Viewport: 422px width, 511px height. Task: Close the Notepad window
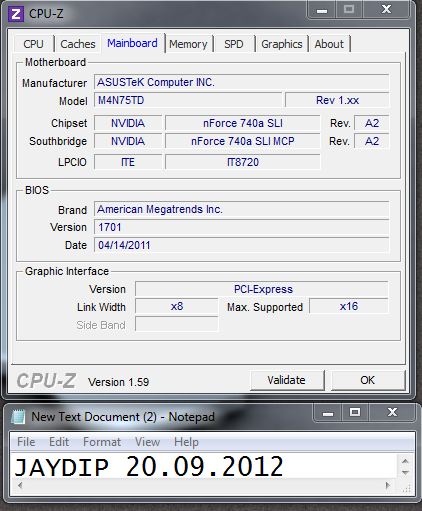tap(392, 413)
